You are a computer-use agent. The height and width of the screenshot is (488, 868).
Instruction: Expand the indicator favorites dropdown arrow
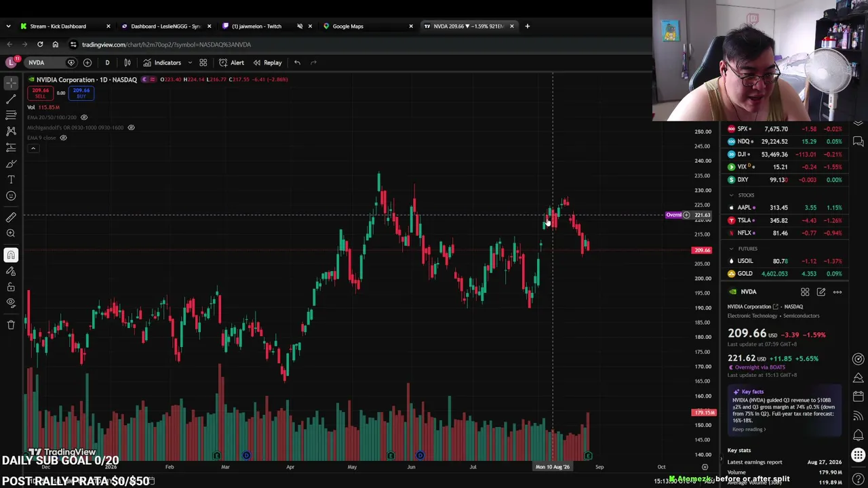point(190,62)
